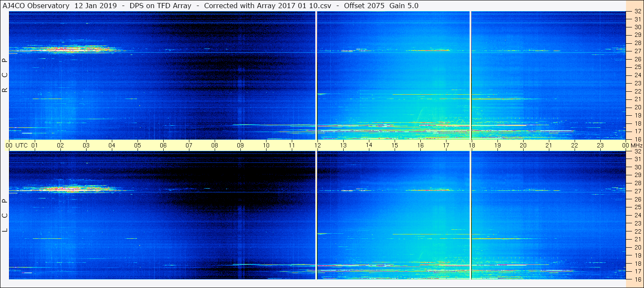644x288 pixels.
Task: Click the "UTC" label on time axis
Action: pos(21,145)
